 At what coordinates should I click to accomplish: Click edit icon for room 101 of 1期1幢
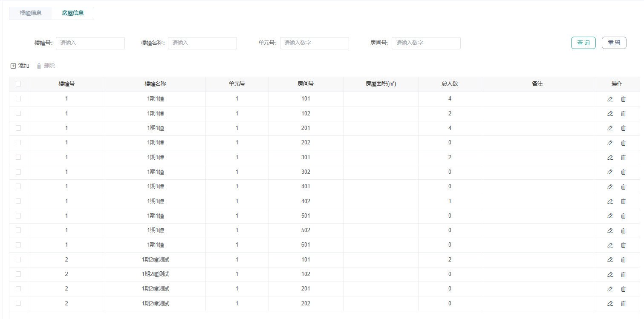pos(610,99)
